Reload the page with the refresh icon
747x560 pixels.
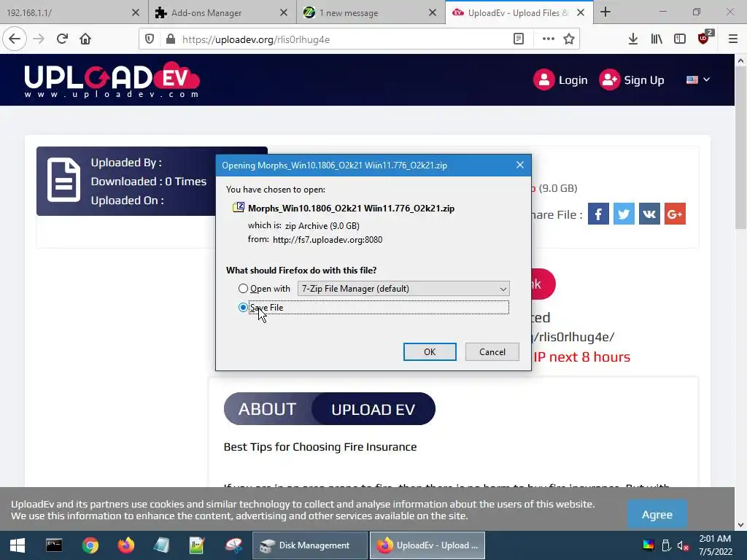coord(62,39)
